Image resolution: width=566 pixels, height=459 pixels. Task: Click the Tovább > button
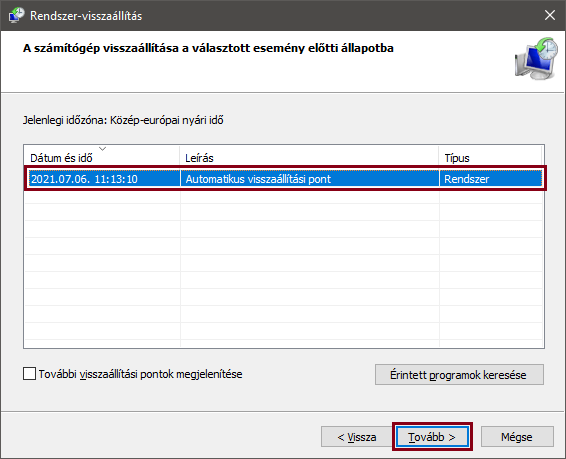432,437
